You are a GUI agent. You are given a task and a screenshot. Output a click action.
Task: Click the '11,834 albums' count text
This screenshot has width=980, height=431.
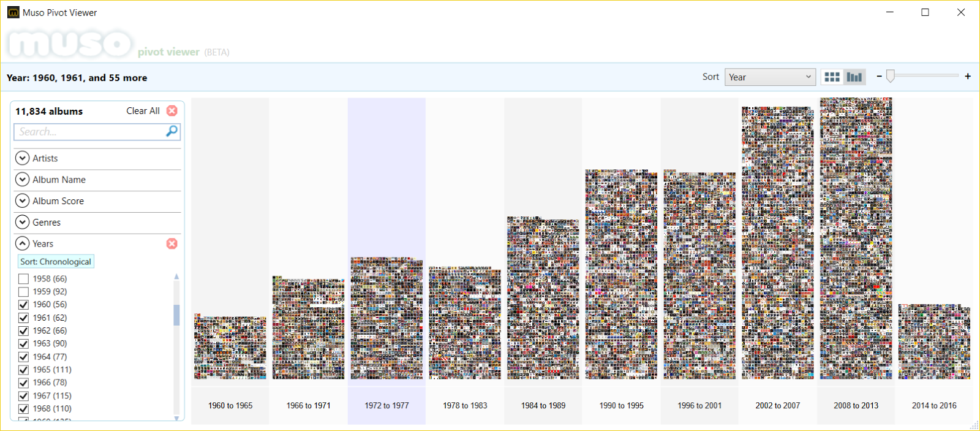pos(49,111)
